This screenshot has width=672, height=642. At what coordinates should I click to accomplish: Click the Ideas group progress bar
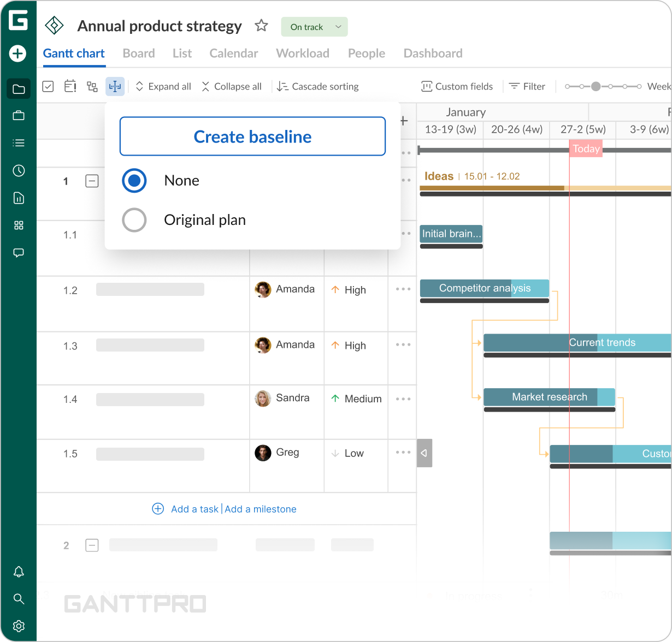(545, 188)
